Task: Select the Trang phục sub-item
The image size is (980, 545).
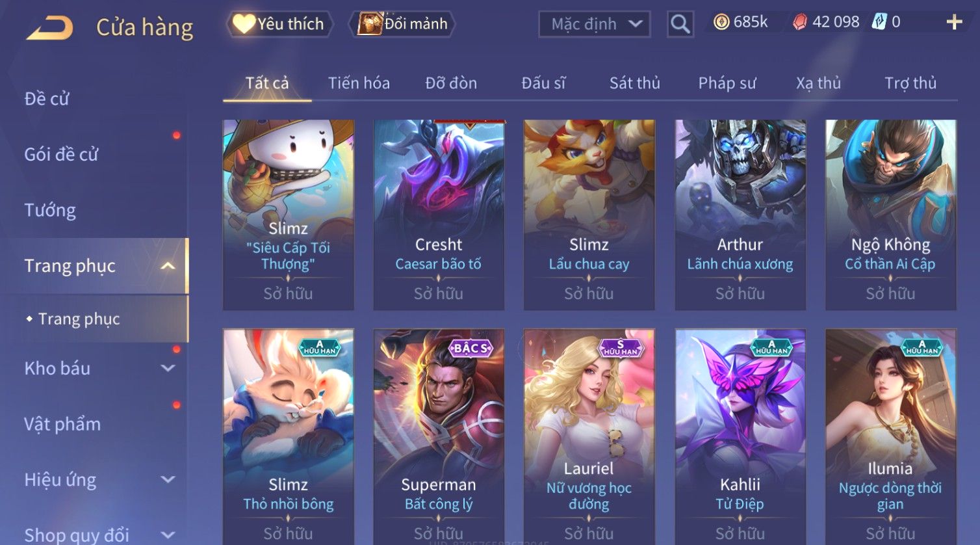Action: 79,319
